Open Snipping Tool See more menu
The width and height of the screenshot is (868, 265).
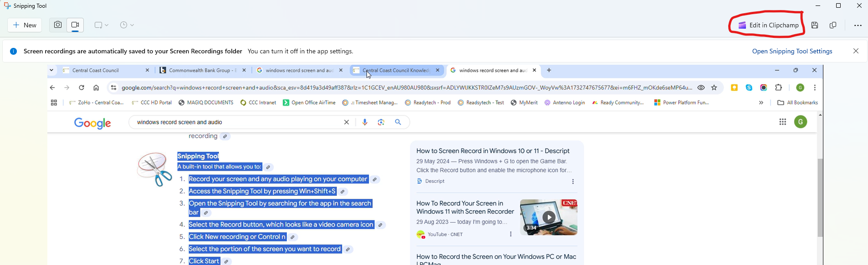coord(858,25)
